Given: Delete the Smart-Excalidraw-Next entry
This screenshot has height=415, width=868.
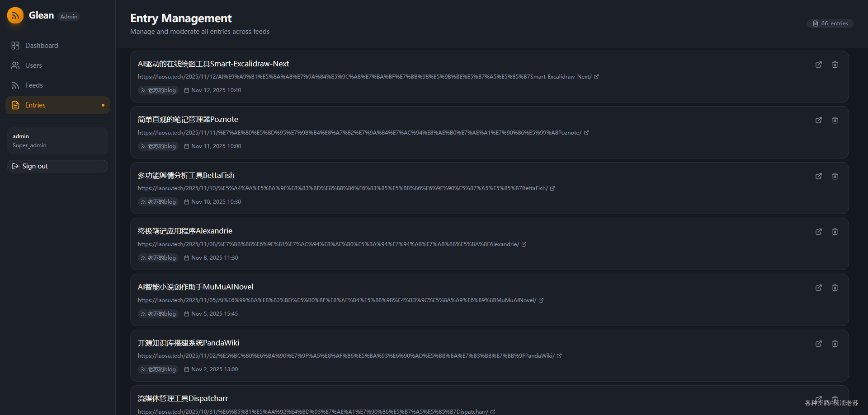Looking at the screenshot, I should tap(835, 65).
